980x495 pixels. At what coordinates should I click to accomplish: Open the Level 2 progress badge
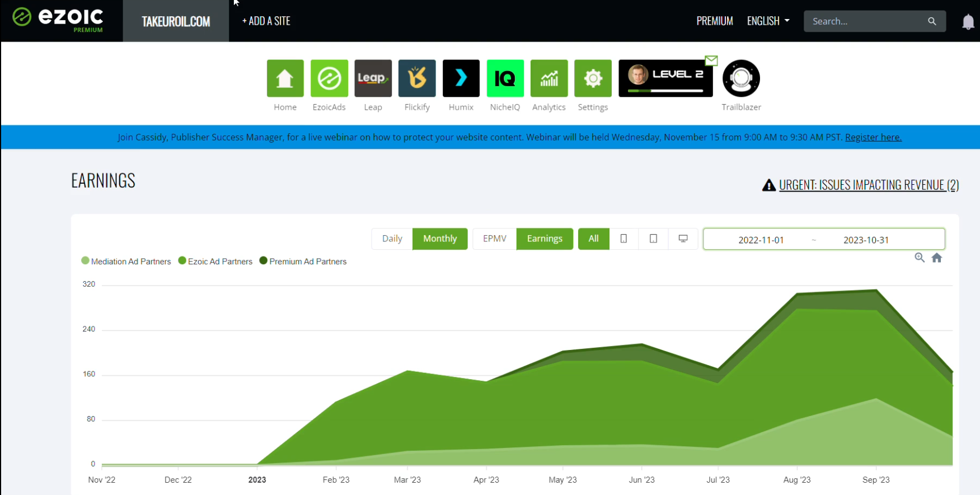click(665, 78)
